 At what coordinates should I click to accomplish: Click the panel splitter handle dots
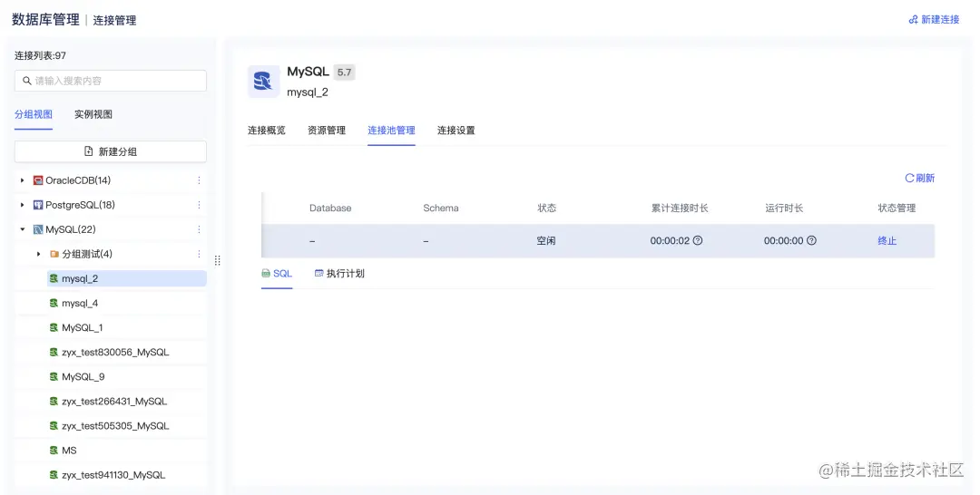(x=218, y=260)
